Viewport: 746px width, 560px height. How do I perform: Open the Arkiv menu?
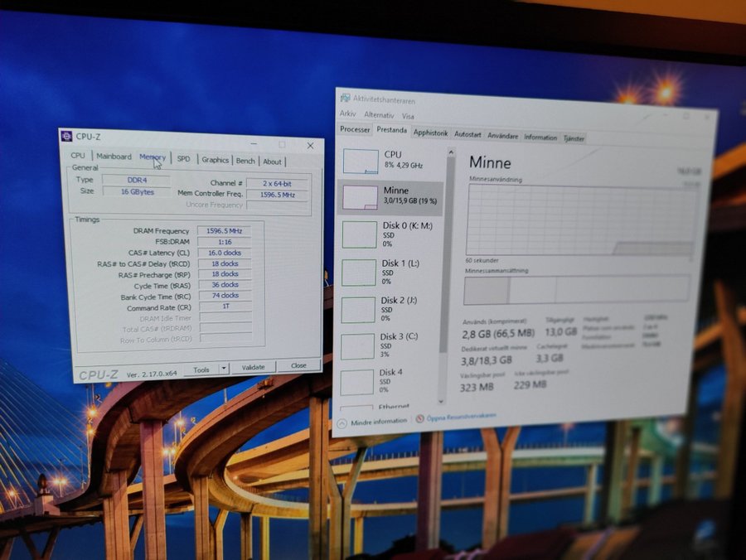[347, 114]
